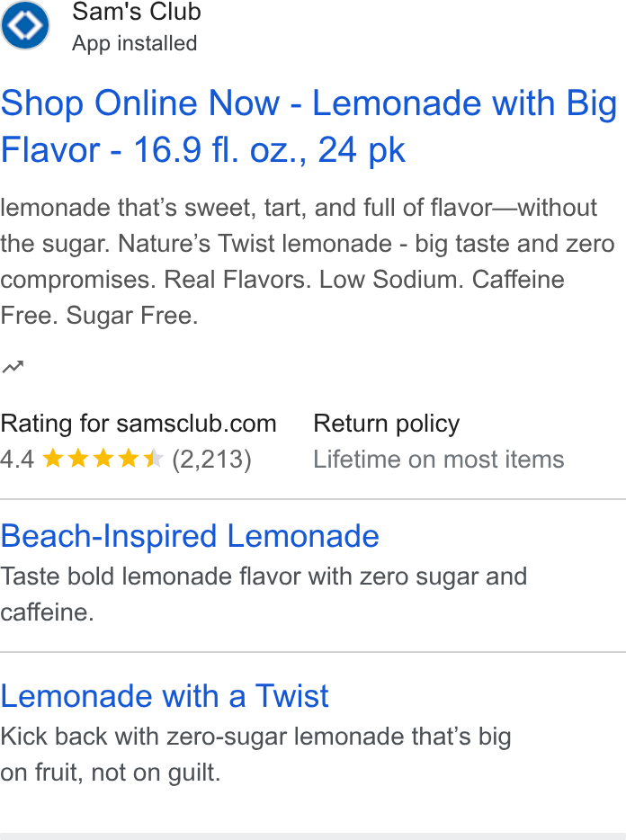Click the trending arrow icon
The height and width of the screenshot is (840, 626).
coord(13,367)
